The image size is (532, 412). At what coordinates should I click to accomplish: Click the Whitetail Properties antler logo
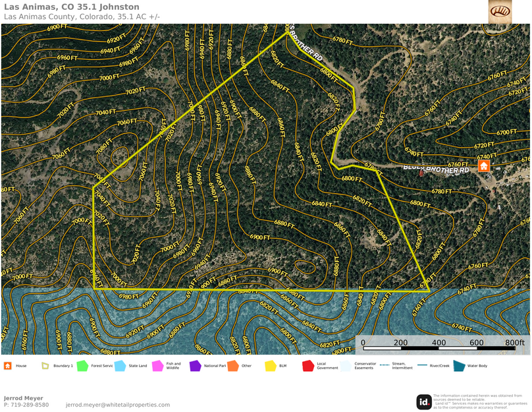[498, 13]
